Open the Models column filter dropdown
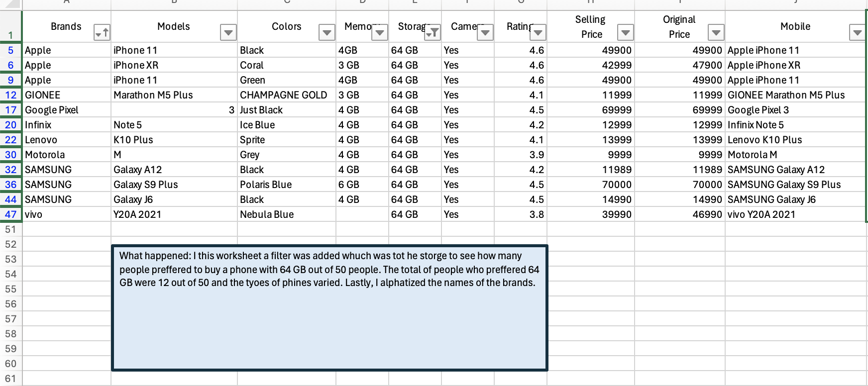The height and width of the screenshot is (386, 868). pos(228,33)
